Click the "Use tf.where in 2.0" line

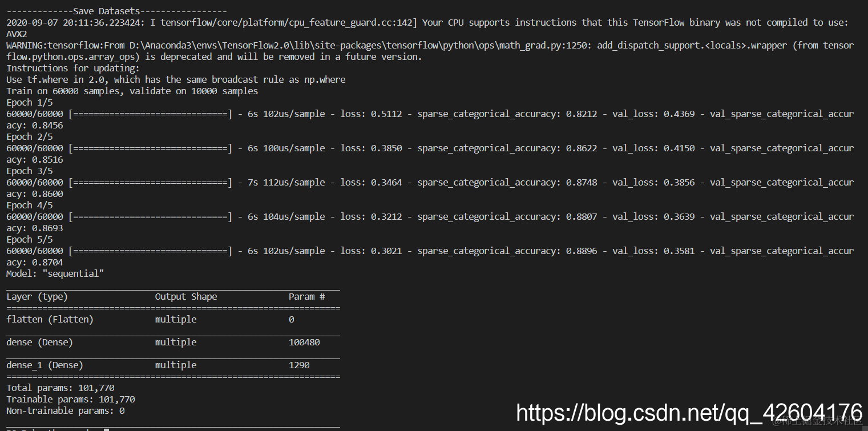(x=176, y=80)
